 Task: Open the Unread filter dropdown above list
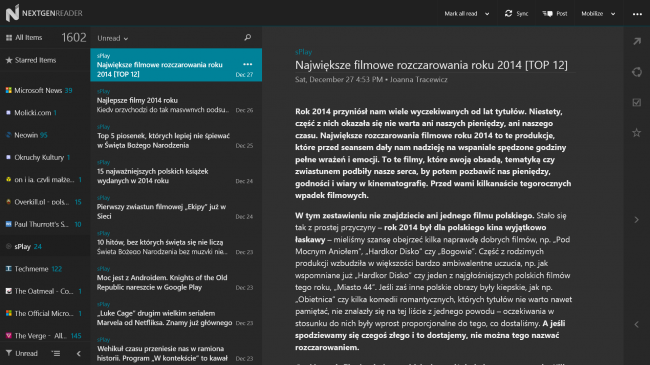pyautogui.click(x=113, y=38)
